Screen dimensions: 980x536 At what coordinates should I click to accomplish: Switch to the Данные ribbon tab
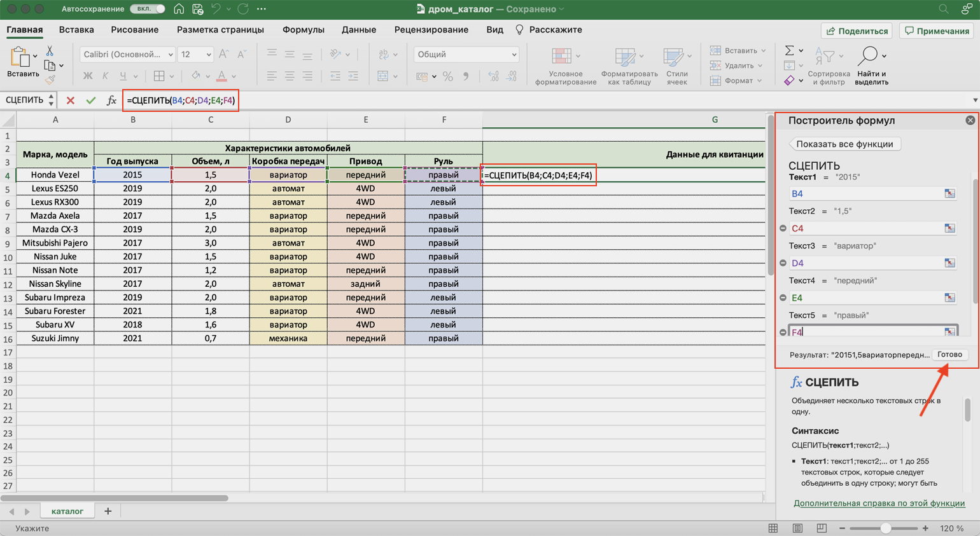[x=358, y=30]
